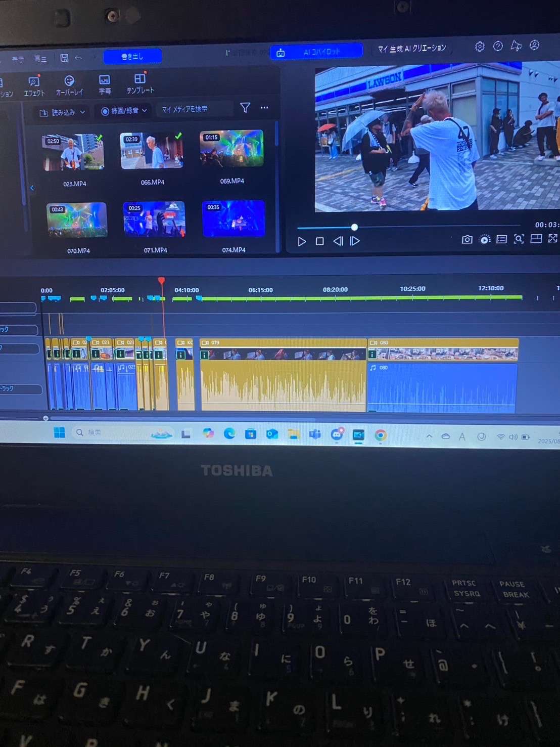
Task: Expand the 読み込み import dropdown
Action: tap(63, 112)
